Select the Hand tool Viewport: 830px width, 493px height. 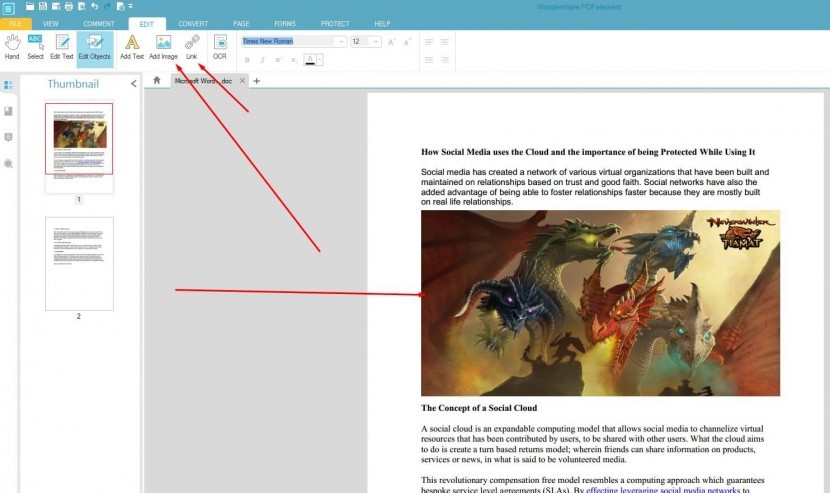[12, 47]
